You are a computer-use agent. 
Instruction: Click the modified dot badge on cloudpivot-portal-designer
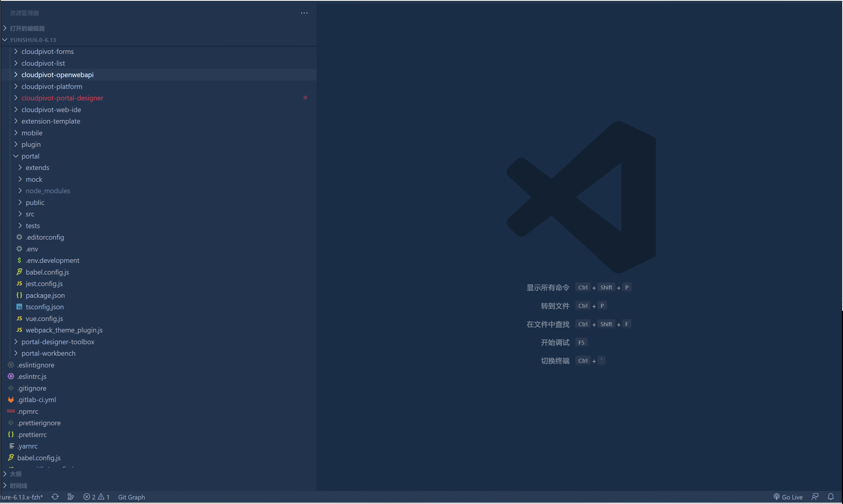point(305,98)
